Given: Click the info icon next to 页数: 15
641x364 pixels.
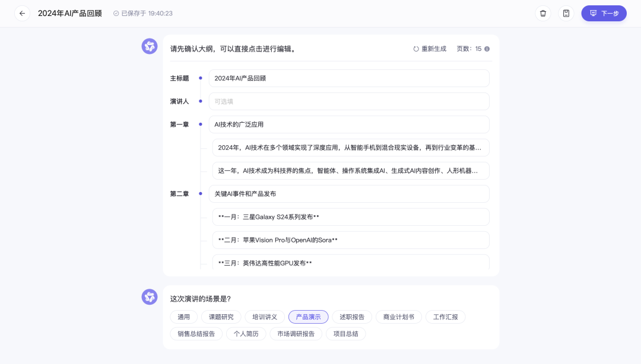Looking at the screenshot, I should 487,49.
